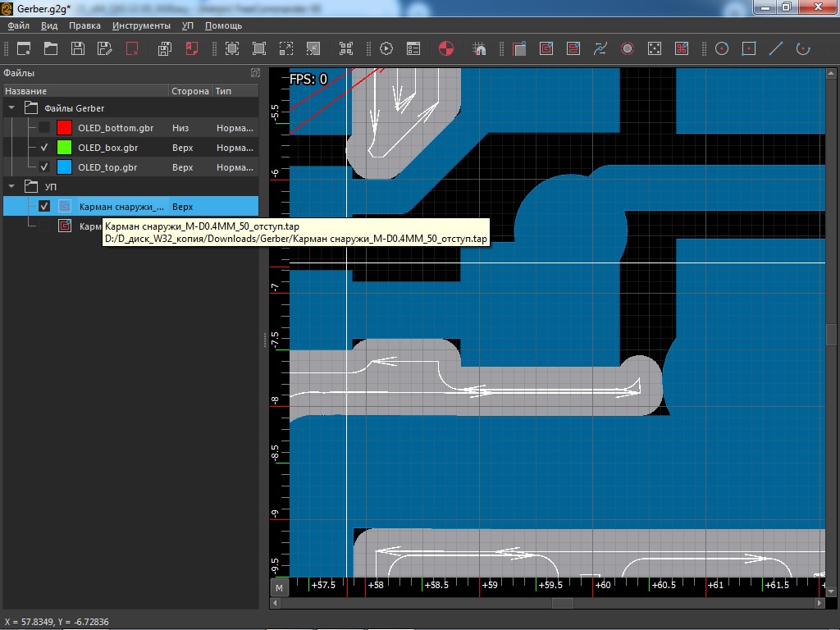Click the red color swatch of OLED_bottom.gbr

point(64,128)
